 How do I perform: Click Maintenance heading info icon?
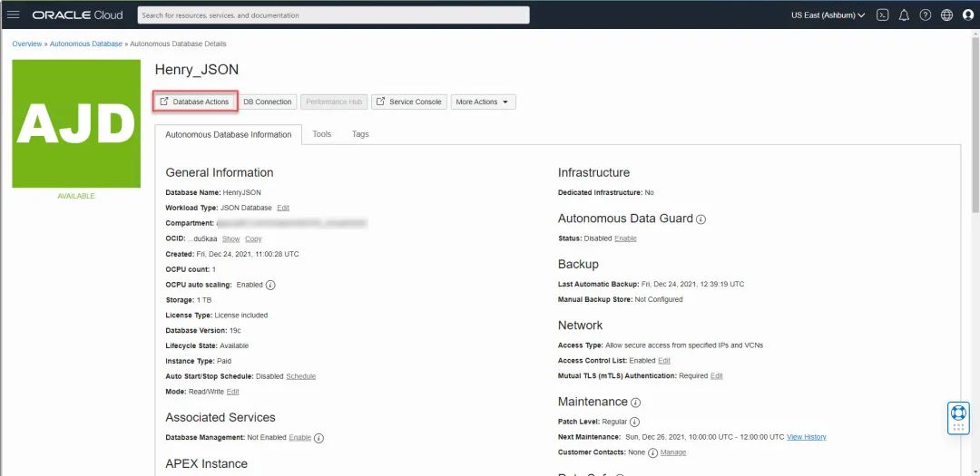[x=635, y=403]
